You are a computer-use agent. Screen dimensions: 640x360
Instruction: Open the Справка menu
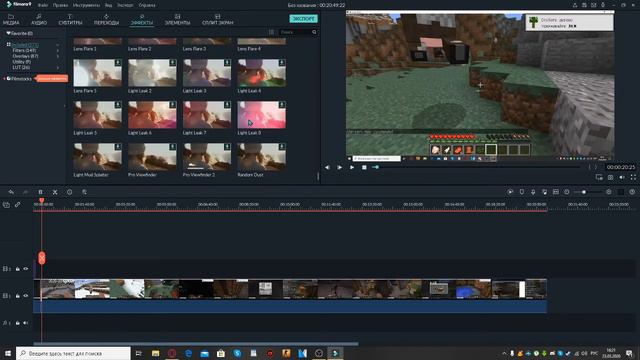(x=147, y=5)
